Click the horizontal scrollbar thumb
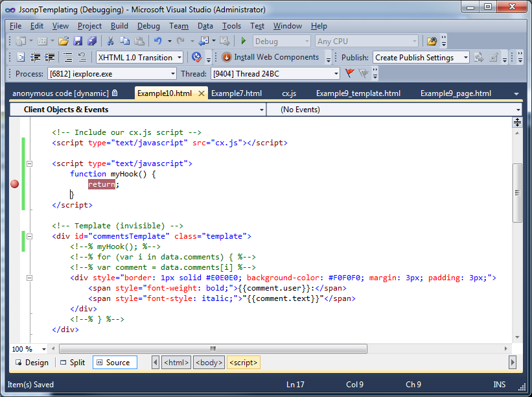 (x=213, y=349)
